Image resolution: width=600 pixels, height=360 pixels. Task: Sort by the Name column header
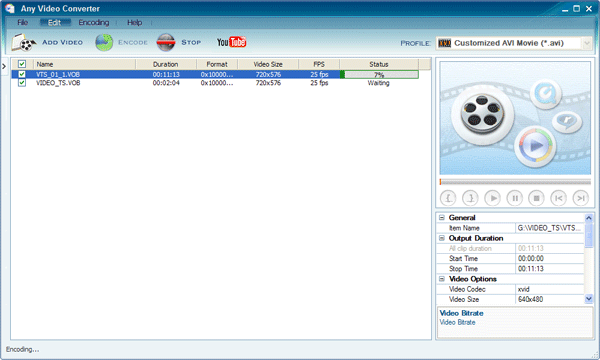[85, 64]
